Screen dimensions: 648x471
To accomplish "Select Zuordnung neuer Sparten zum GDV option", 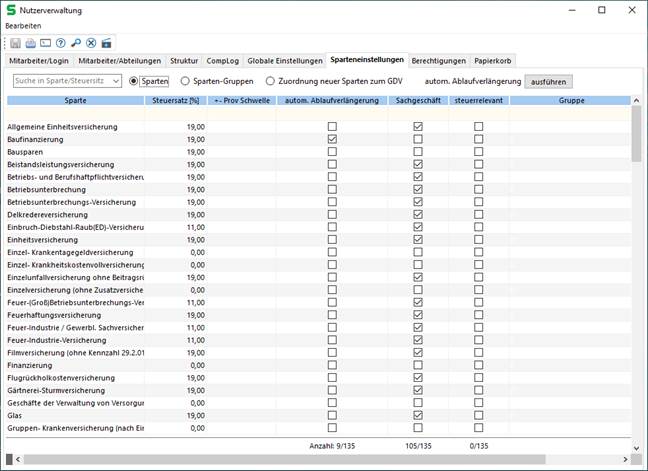I will point(271,80).
